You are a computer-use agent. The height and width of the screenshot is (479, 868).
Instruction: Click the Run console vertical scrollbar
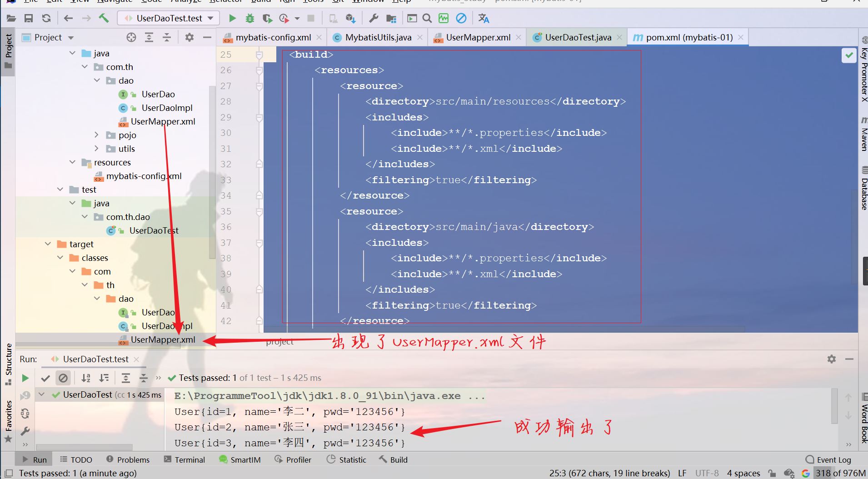(x=833, y=406)
